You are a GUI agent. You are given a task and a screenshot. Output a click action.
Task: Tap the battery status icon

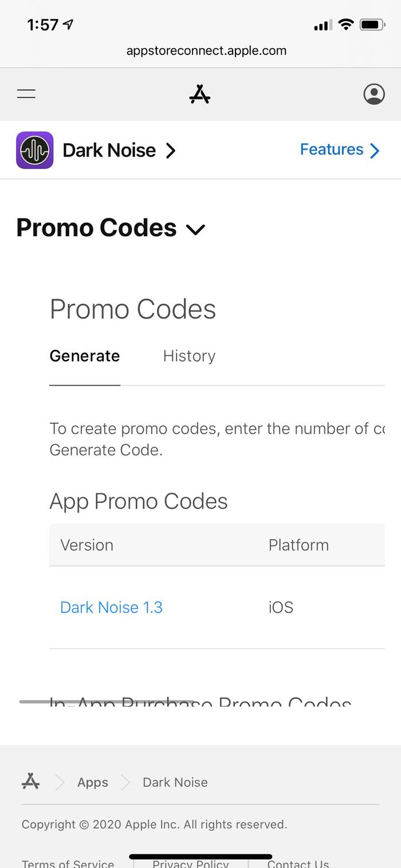[372, 25]
